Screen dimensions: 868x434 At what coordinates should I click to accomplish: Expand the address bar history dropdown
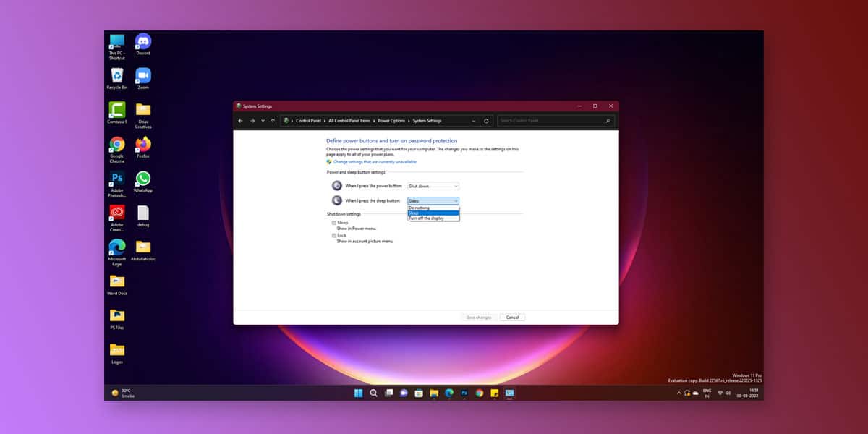(474, 121)
